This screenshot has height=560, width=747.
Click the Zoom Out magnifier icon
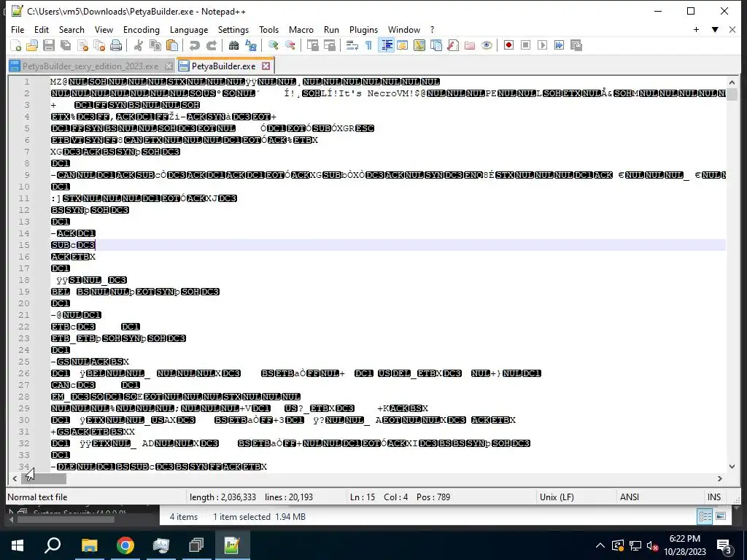(290, 45)
